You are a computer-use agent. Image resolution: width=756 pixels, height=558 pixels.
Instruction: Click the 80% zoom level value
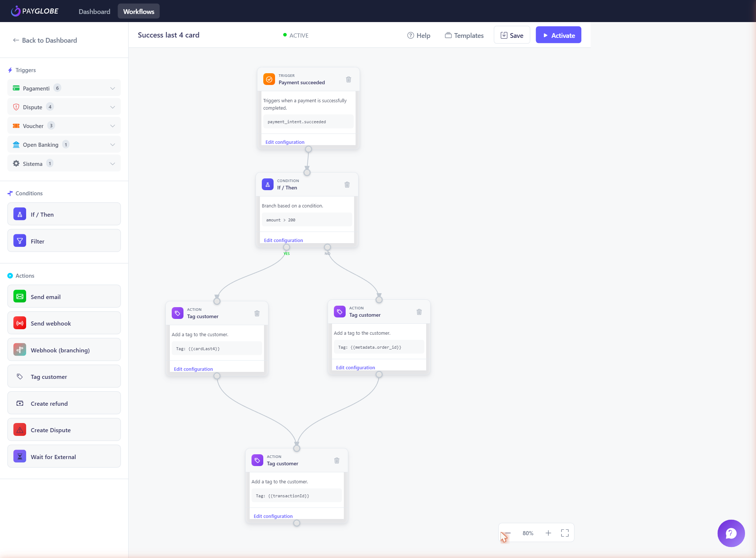coord(528,533)
